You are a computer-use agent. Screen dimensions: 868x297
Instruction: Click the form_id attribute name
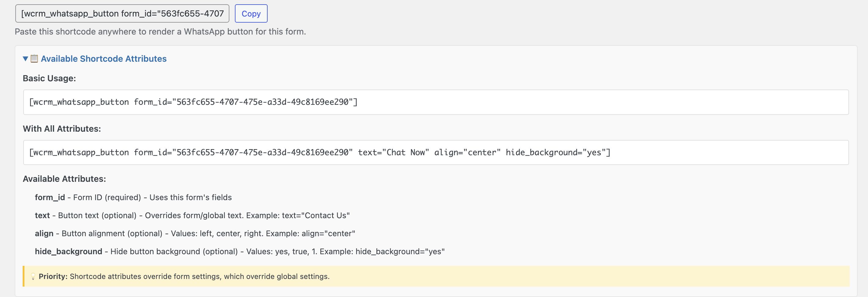pyautogui.click(x=50, y=197)
